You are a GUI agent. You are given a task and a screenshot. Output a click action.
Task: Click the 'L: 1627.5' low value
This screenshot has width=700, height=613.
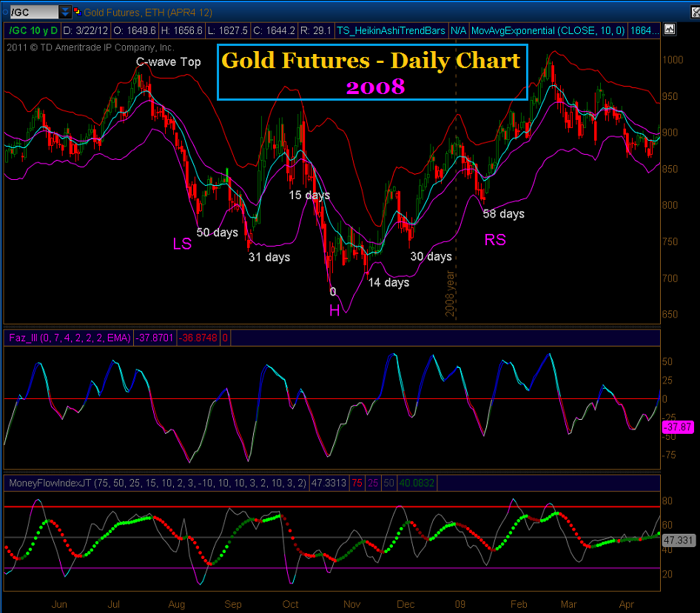(228, 30)
